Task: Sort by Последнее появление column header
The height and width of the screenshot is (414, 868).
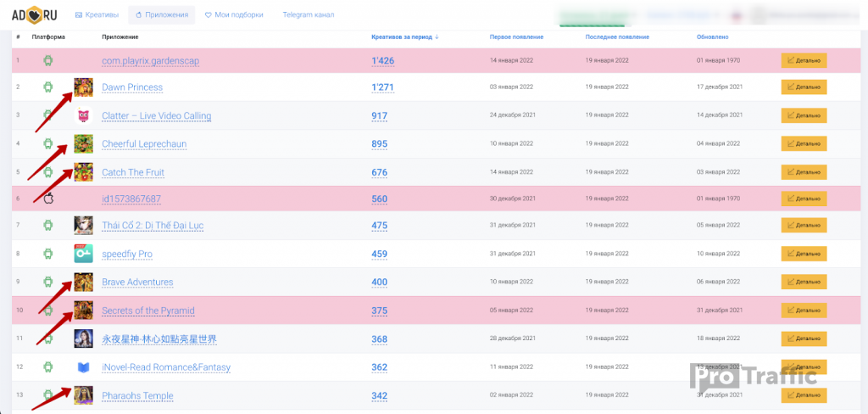Action: (x=617, y=37)
